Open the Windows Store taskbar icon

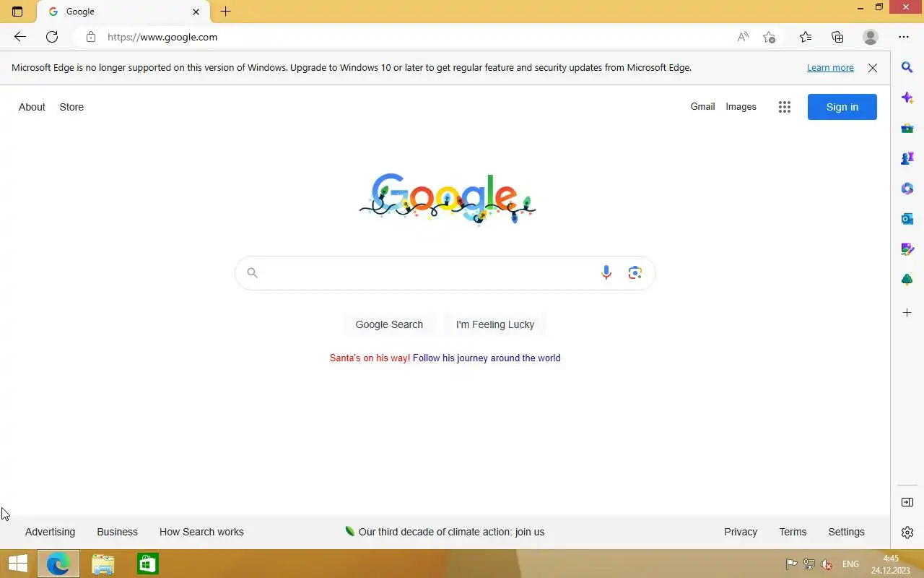147,564
